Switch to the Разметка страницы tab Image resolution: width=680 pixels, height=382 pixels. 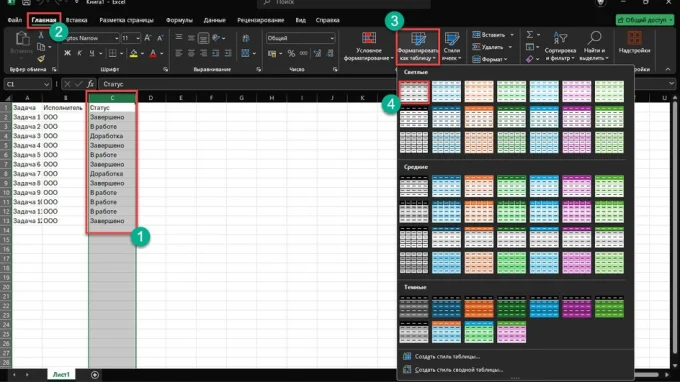pyautogui.click(x=126, y=20)
